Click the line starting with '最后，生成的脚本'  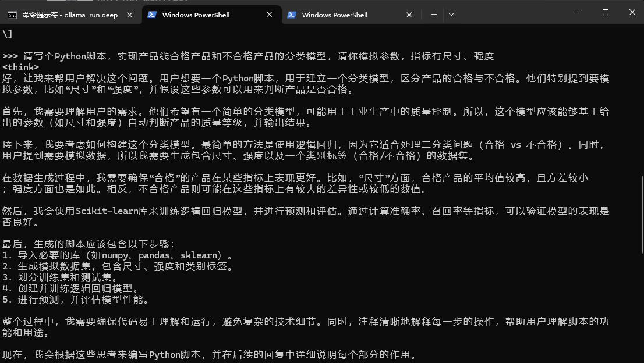point(89,244)
